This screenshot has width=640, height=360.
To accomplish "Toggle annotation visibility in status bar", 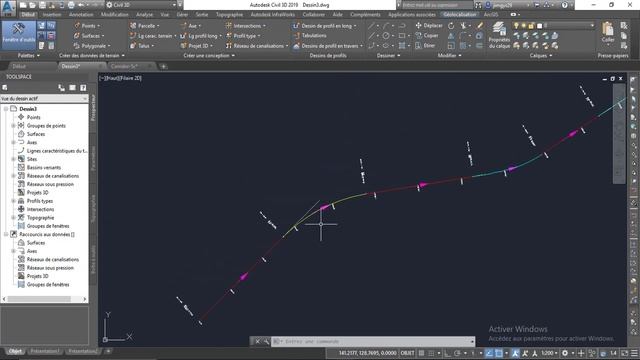I will click(516, 353).
